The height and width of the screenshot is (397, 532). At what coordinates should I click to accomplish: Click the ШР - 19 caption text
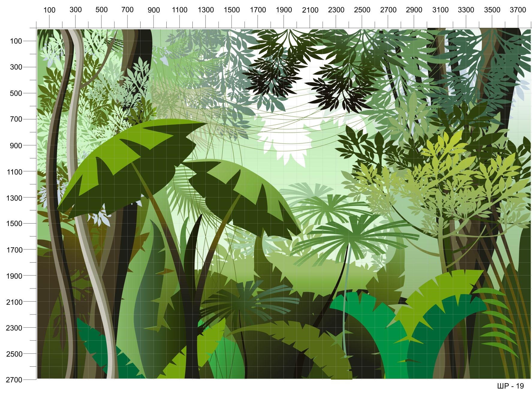click(x=510, y=386)
